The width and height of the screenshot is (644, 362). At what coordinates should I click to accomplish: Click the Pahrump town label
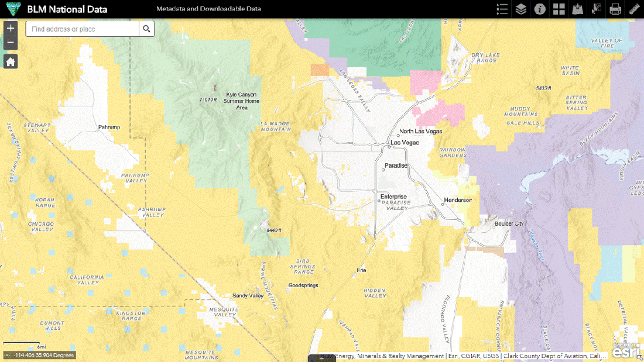pos(109,127)
